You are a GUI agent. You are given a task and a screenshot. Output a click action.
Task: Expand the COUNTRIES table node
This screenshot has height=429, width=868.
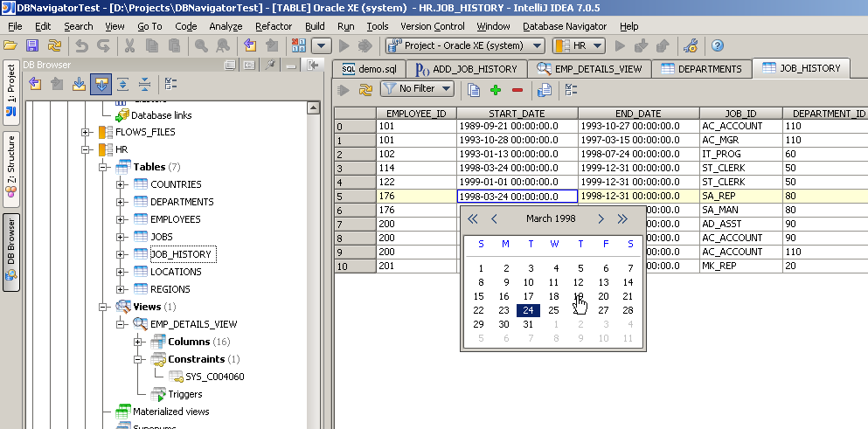click(x=120, y=184)
